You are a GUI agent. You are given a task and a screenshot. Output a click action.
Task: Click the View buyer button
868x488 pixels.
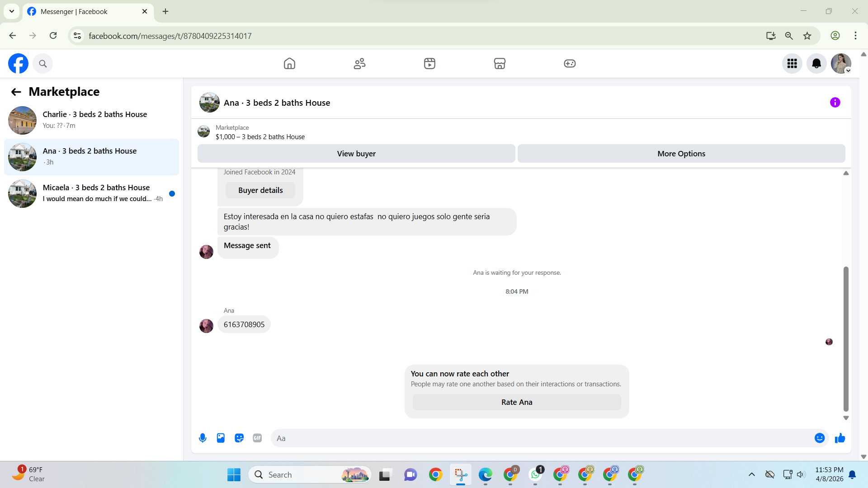tap(356, 154)
